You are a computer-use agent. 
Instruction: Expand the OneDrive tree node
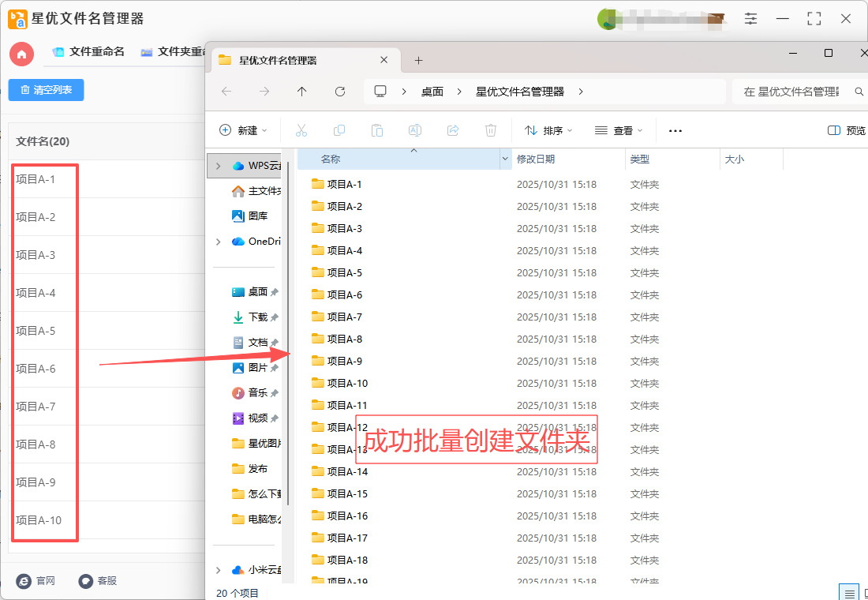point(218,242)
